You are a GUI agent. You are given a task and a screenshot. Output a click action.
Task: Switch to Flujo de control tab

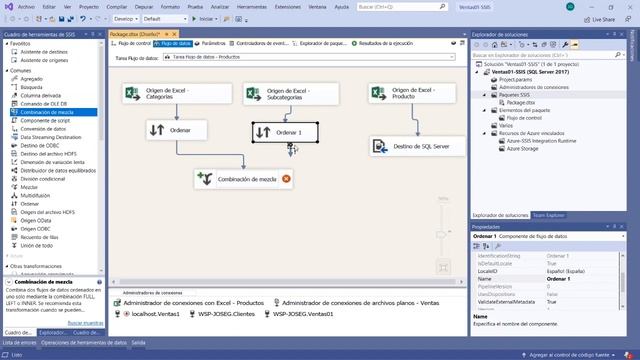click(131, 43)
